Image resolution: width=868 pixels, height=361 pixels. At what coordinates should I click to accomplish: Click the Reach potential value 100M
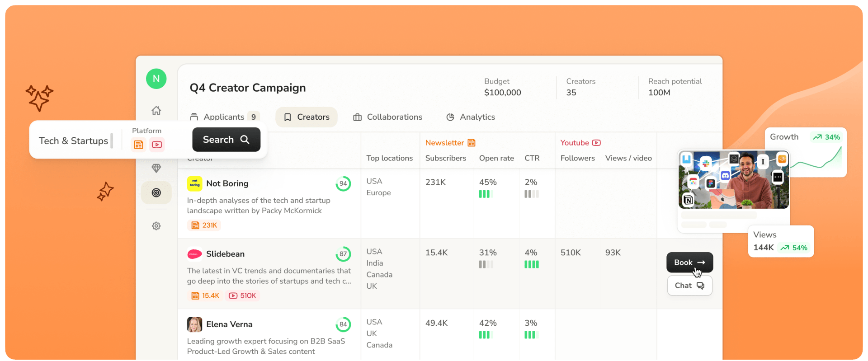click(x=660, y=93)
